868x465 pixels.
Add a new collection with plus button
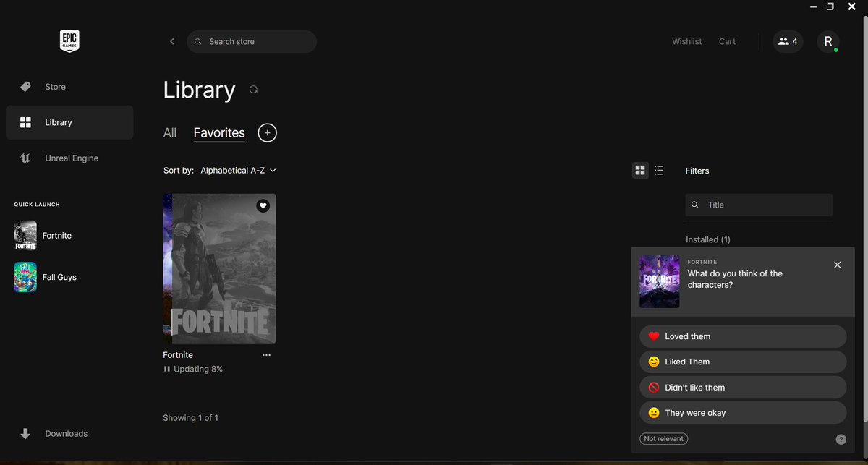[267, 133]
